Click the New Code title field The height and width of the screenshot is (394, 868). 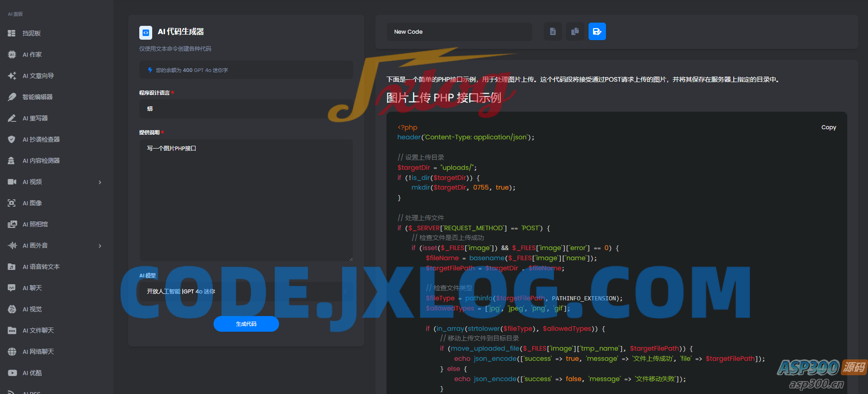[x=459, y=32]
